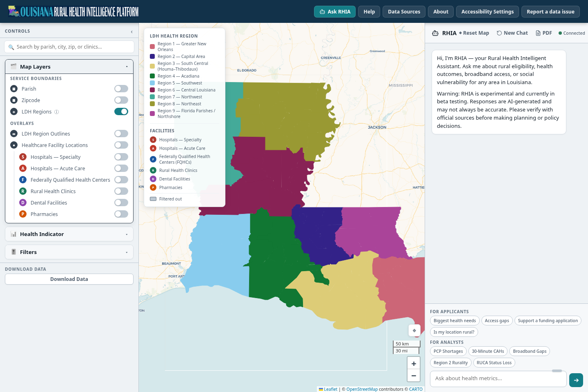Click the LDH Region Outlines overlay icon

click(14, 134)
